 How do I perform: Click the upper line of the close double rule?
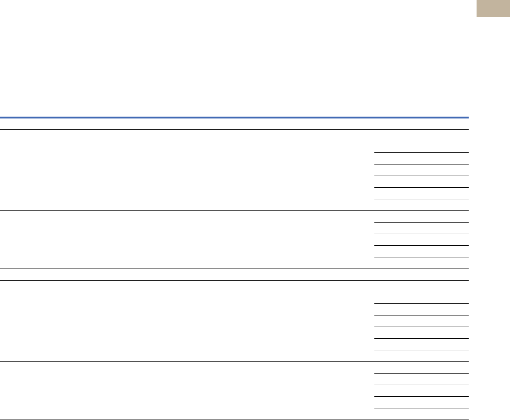234,269
